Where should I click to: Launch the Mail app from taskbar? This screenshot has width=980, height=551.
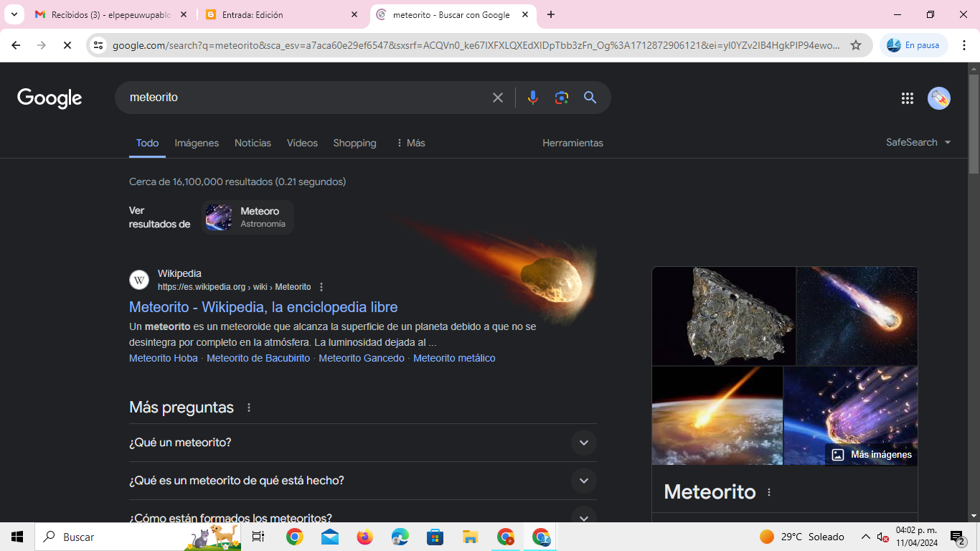330,537
